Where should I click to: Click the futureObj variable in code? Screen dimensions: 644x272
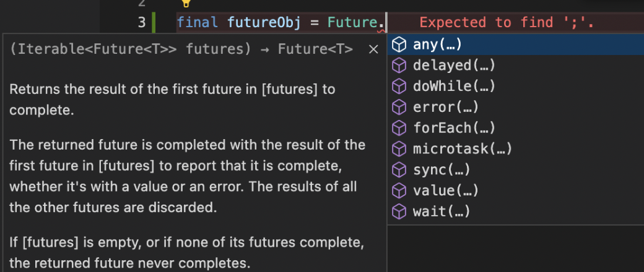pos(264,22)
